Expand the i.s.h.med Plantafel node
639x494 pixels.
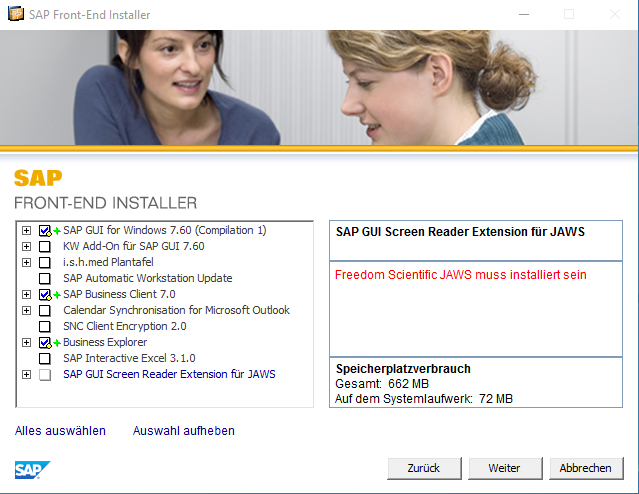click(26, 262)
